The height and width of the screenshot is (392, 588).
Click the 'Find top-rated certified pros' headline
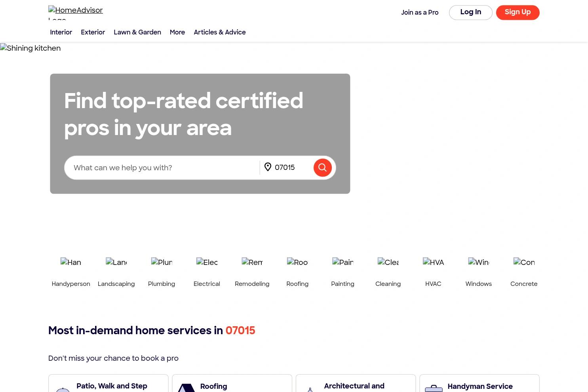tap(183, 115)
